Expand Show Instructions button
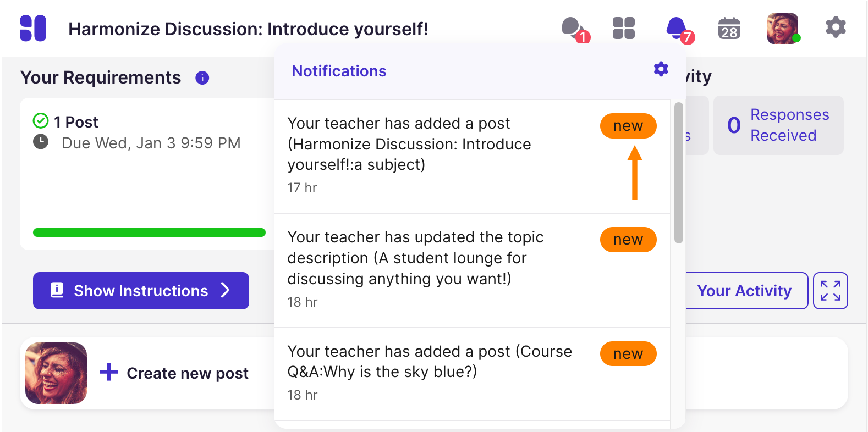868x432 pixels. click(141, 291)
